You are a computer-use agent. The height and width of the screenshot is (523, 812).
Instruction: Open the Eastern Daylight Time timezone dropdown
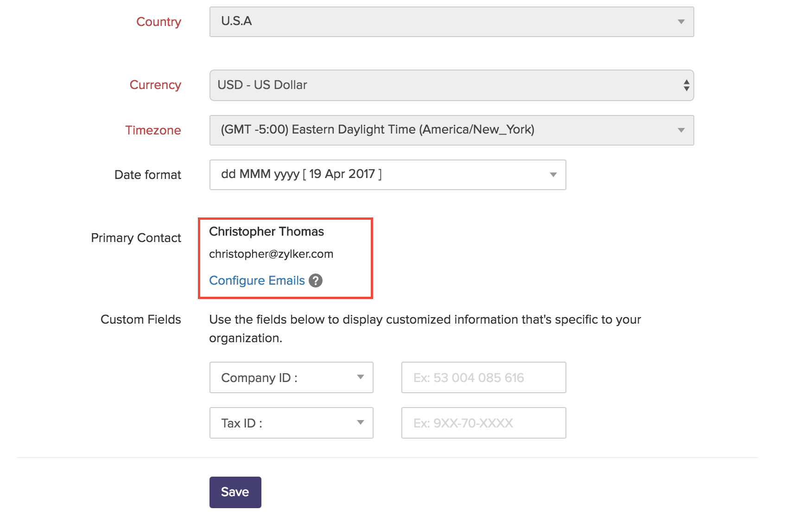click(x=451, y=130)
